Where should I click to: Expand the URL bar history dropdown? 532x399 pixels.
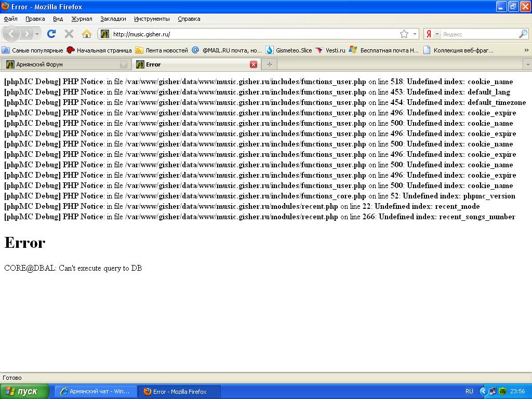click(x=415, y=34)
